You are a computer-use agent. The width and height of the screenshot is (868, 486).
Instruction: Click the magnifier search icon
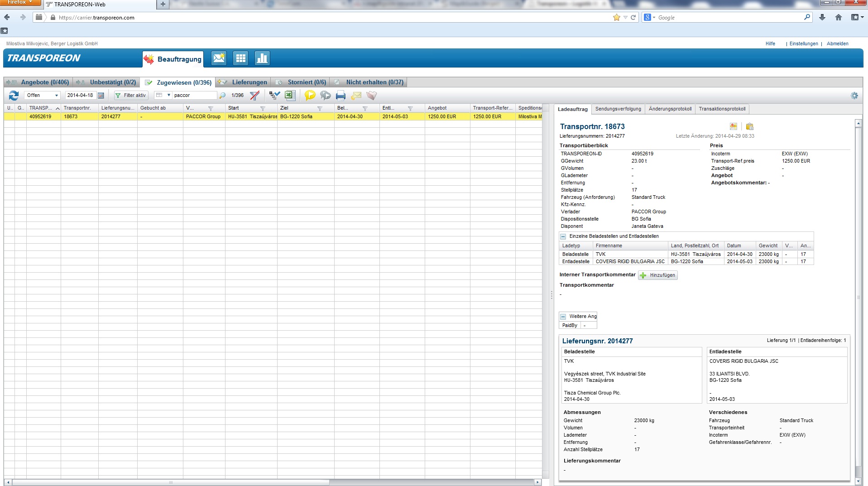[x=222, y=96]
